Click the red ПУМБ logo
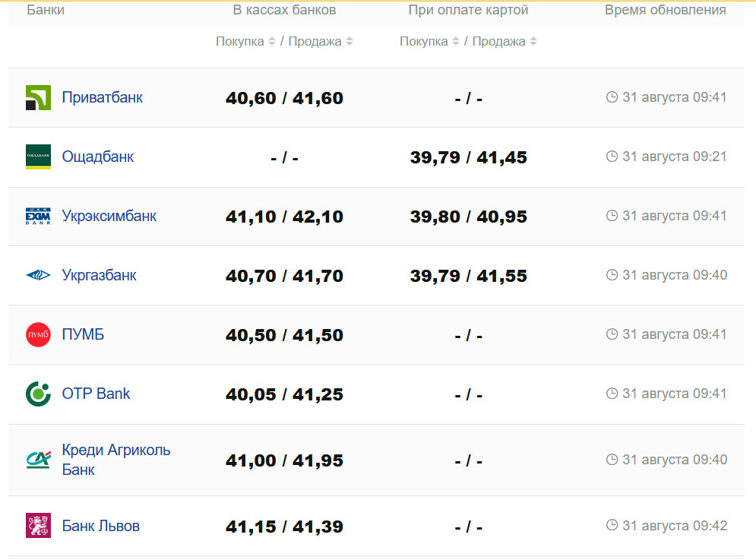This screenshot has width=756, height=560. pyautogui.click(x=38, y=334)
